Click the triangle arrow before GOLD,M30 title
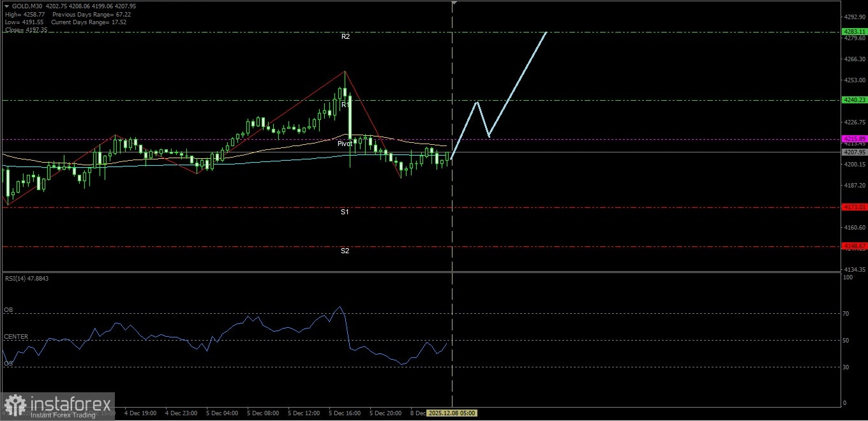This screenshot has width=868, height=421. point(6,6)
